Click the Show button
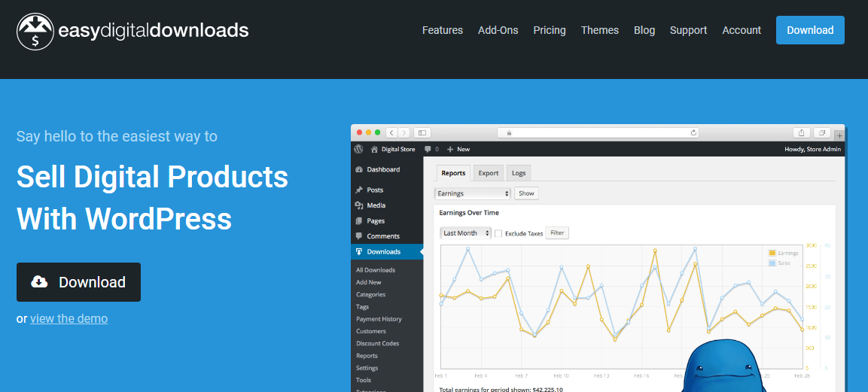The height and width of the screenshot is (392, 868). 526,193
